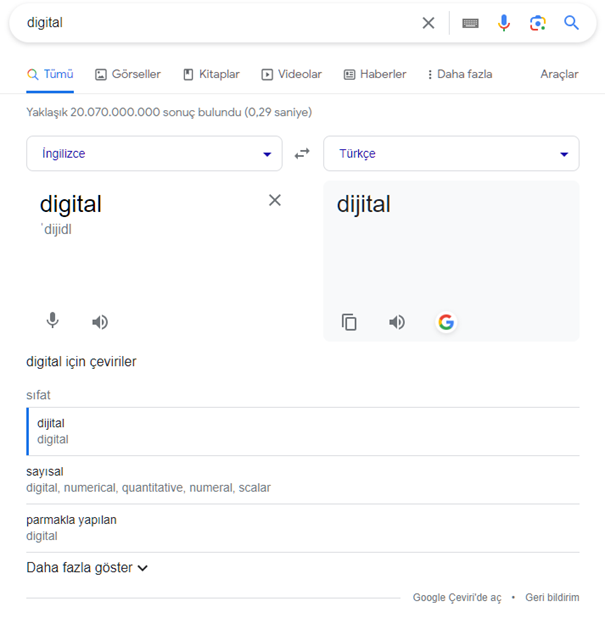The image size is (605, 618).
Task: Listen to translated word audio
Action: 397,322
